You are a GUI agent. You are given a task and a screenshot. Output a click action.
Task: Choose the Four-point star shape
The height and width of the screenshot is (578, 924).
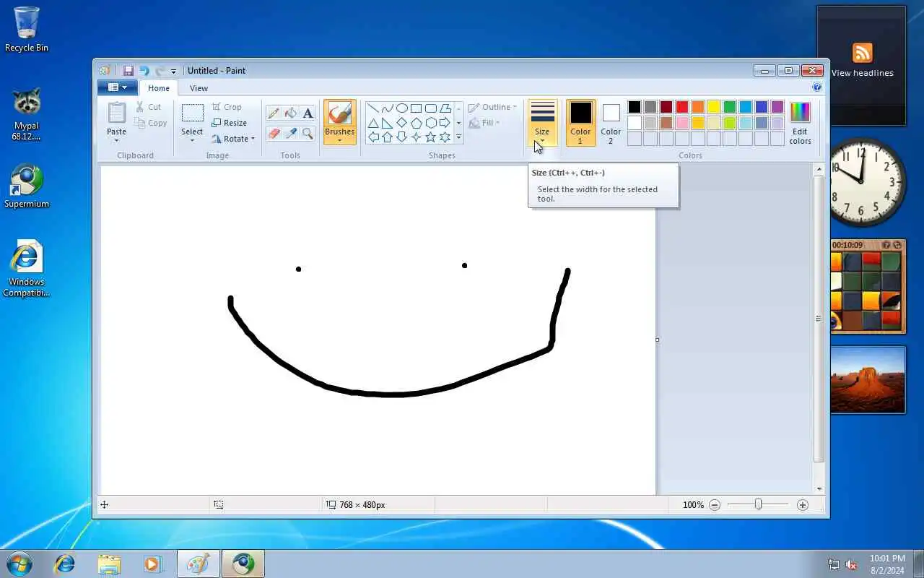point(417,137)
